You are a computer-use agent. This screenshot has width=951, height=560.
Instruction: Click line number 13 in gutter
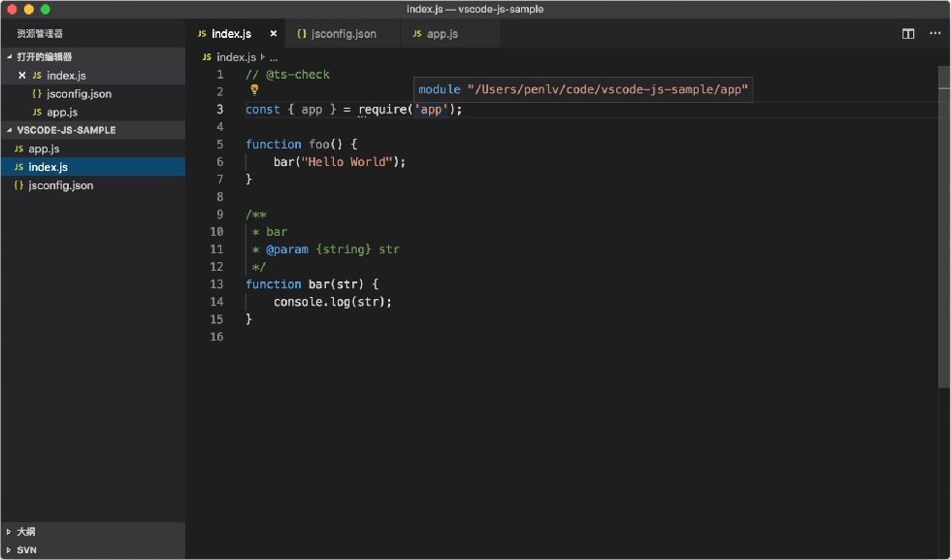(216, 284)
